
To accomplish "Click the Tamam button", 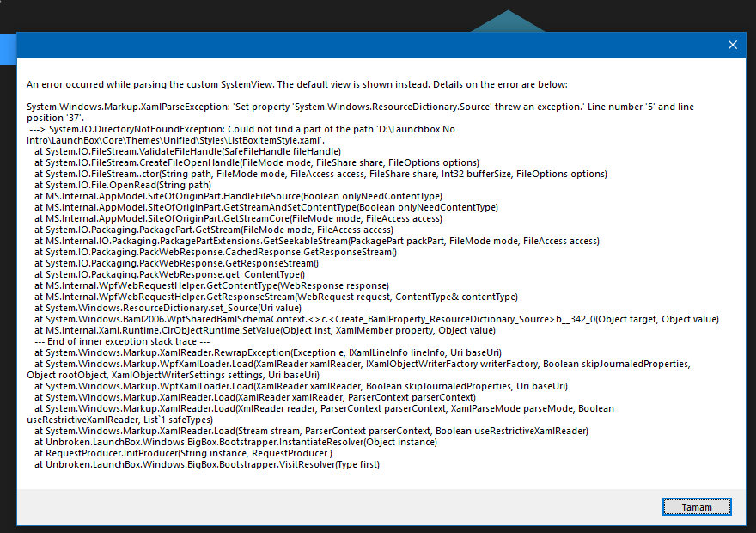I will pyautogui.click(x=697, y=506).
